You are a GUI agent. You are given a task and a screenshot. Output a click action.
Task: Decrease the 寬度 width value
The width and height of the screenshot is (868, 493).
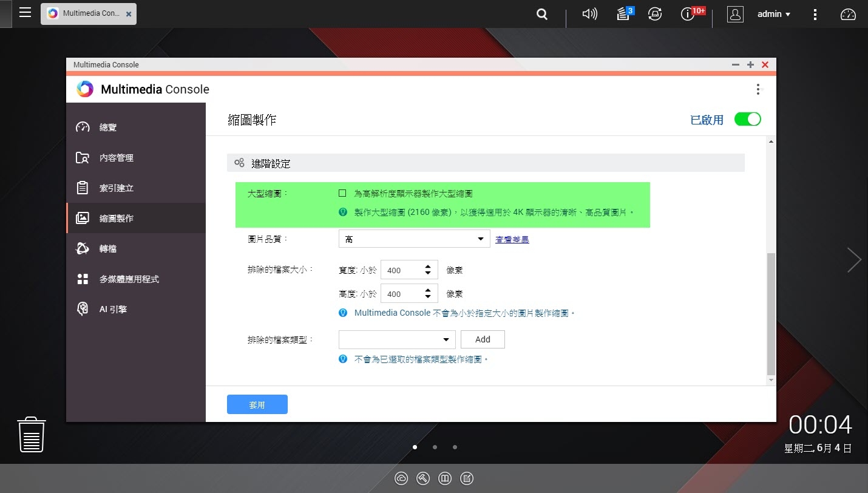coord(429,274)
